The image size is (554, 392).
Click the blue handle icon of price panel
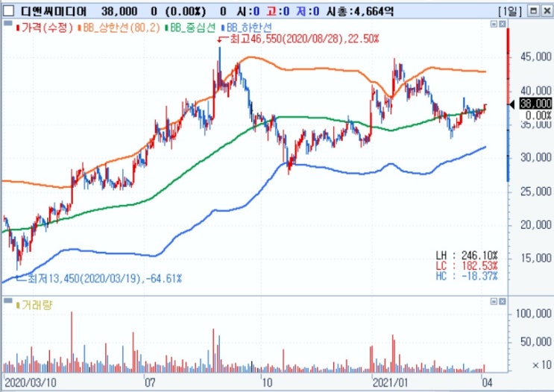(x=7, y=23)
